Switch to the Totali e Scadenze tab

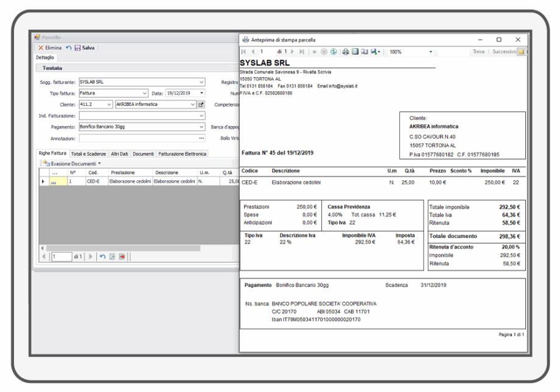(89, 154)
